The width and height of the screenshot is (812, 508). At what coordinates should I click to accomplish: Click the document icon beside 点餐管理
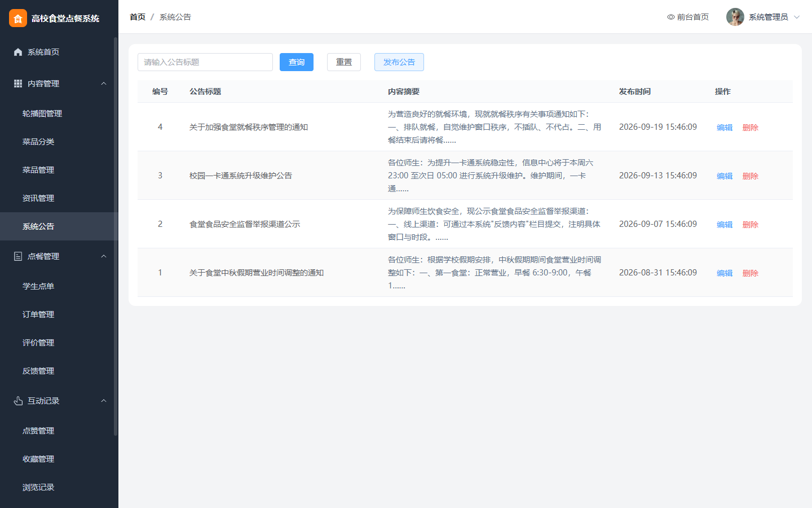coord(18,256)
